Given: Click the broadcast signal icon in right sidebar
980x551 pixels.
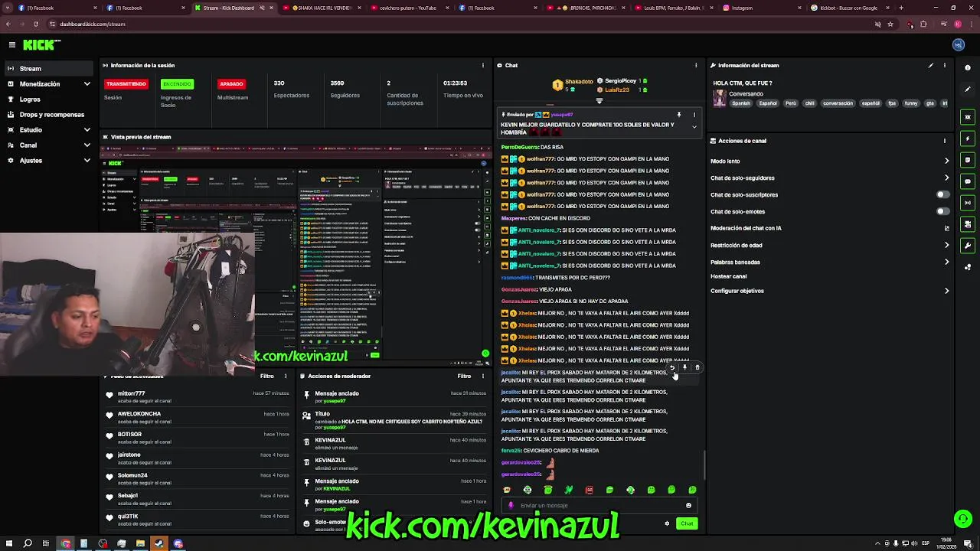Looking at the screenshot, I should 969,203.
